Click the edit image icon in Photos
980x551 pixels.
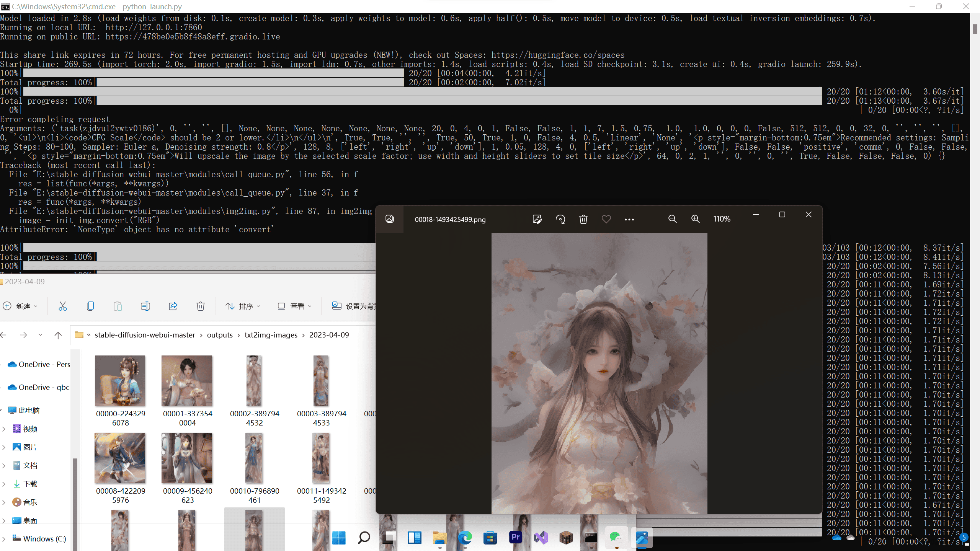click(x=537, y=219)
